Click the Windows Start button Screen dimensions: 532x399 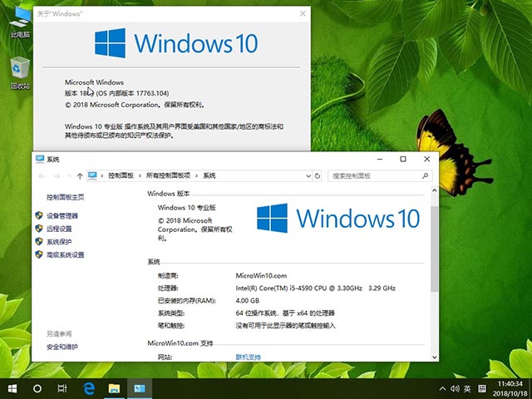pyautogui.click(x=12, y=388)
